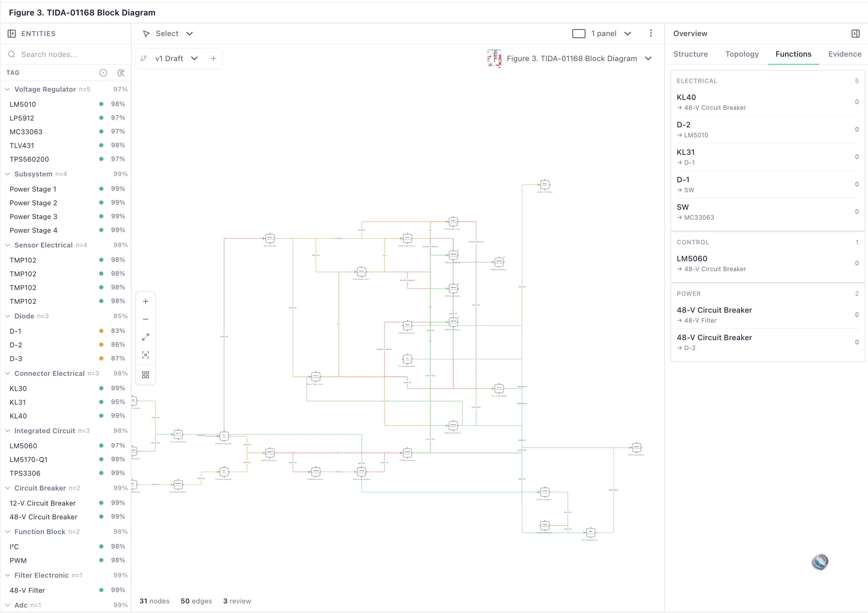This screenshot has height=613, width=868.
Task: Zoom out on the canvas
Action: [145, 320]
